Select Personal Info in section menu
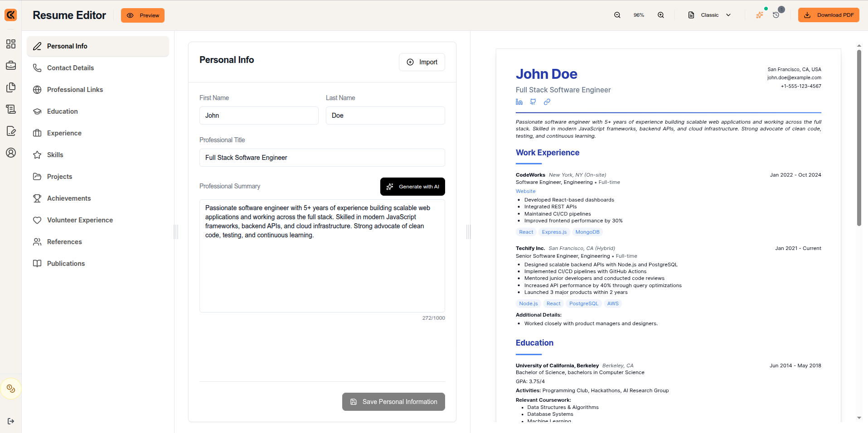 pos(98,46)
